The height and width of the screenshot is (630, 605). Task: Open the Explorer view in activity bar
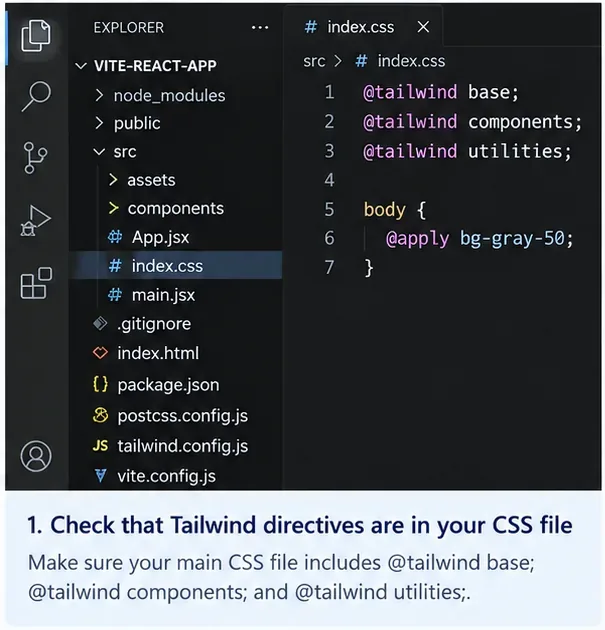[x=36, y=35]
